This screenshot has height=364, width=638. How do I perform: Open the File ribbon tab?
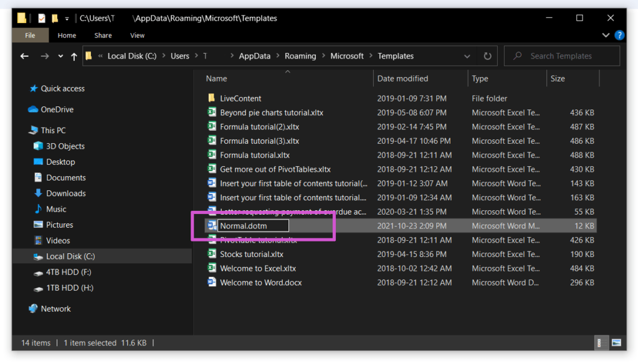(x=30, y=35)
